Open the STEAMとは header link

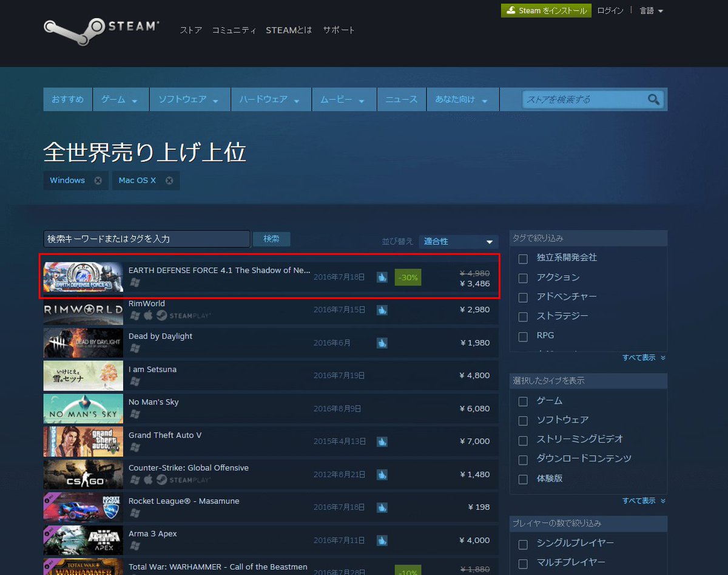click(289, 30)
